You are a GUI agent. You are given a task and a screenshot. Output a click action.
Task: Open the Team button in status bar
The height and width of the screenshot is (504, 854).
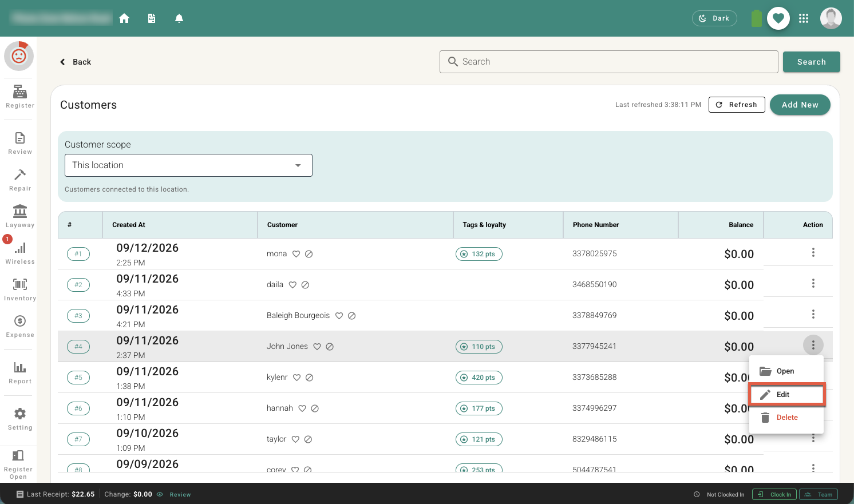[819, 494]
